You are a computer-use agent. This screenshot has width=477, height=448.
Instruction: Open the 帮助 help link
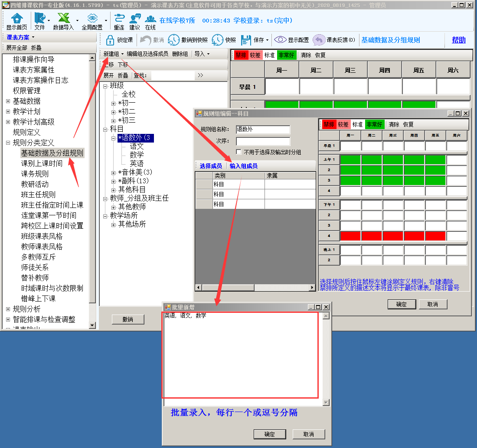click(x=458, y=40)
